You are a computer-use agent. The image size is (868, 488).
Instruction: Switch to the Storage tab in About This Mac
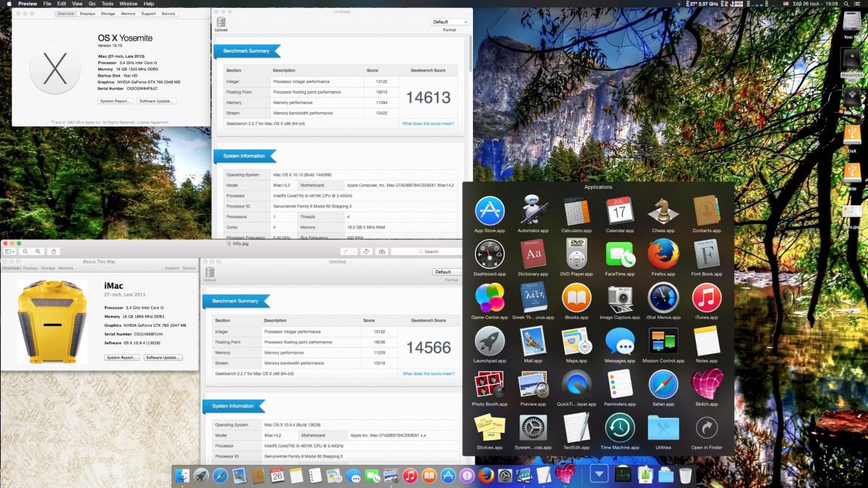point(108,14)
